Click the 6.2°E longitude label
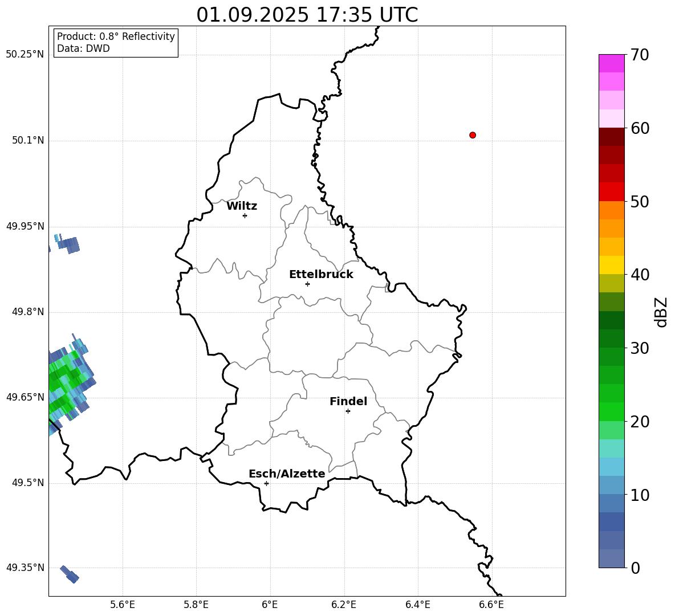Viewport: 675px width, 616px height. [344, 605]
